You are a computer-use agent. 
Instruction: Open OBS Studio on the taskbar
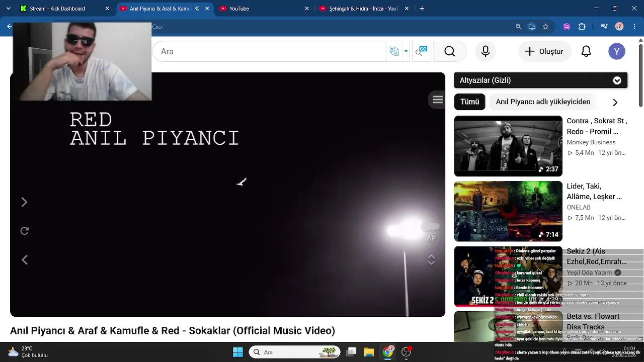(x=406, y=352)
